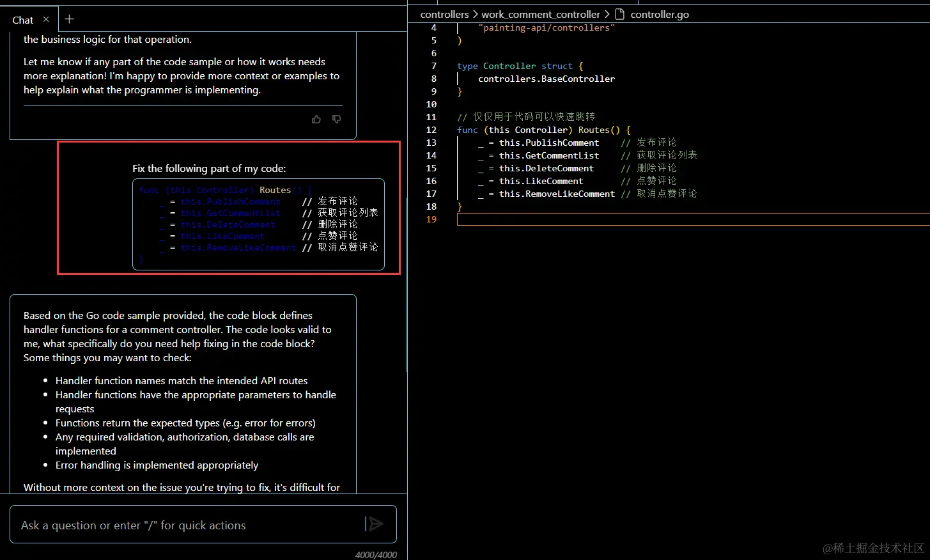Click the func Routes() declaration in editor
The width and height of the screenshot is (930, 560).
coord(544,130)
